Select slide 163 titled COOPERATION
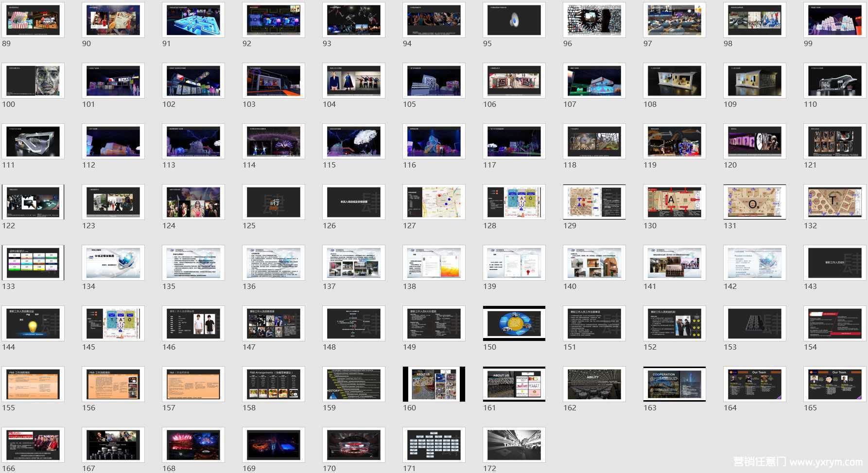 click(674, 384)
